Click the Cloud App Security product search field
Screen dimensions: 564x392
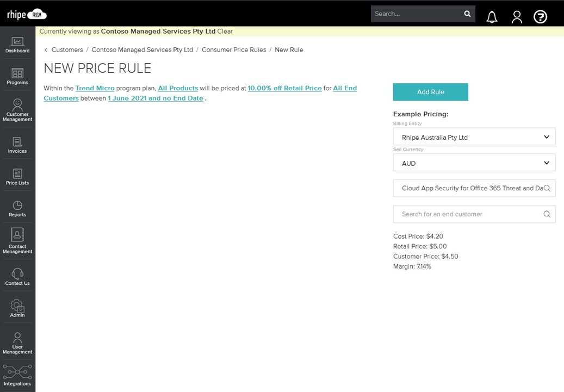pos(474,188)
